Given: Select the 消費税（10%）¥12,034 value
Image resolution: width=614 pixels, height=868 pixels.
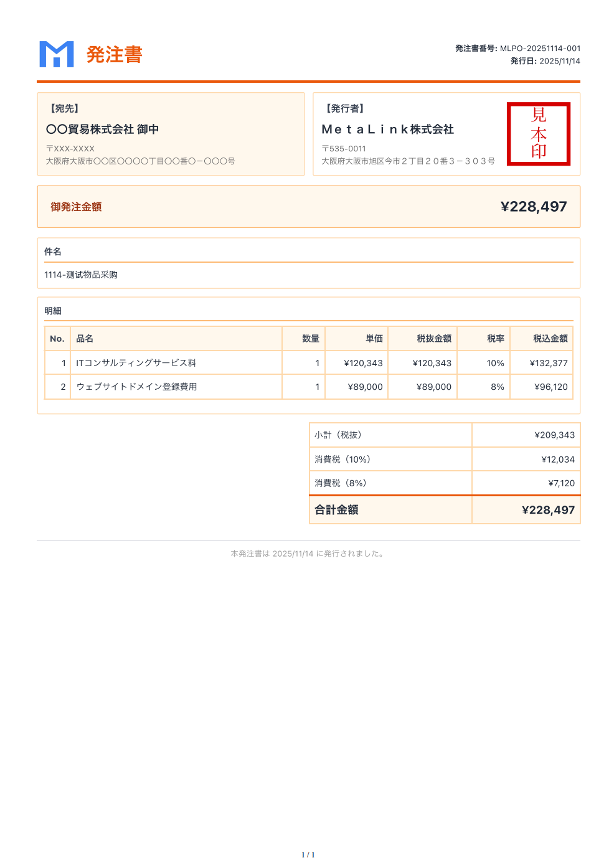Looking at the screenshot, I should click(559, 459).
